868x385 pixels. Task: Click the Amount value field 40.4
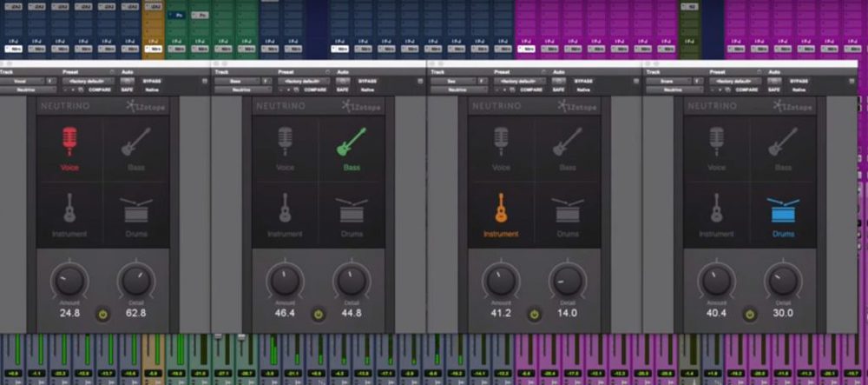717,313
